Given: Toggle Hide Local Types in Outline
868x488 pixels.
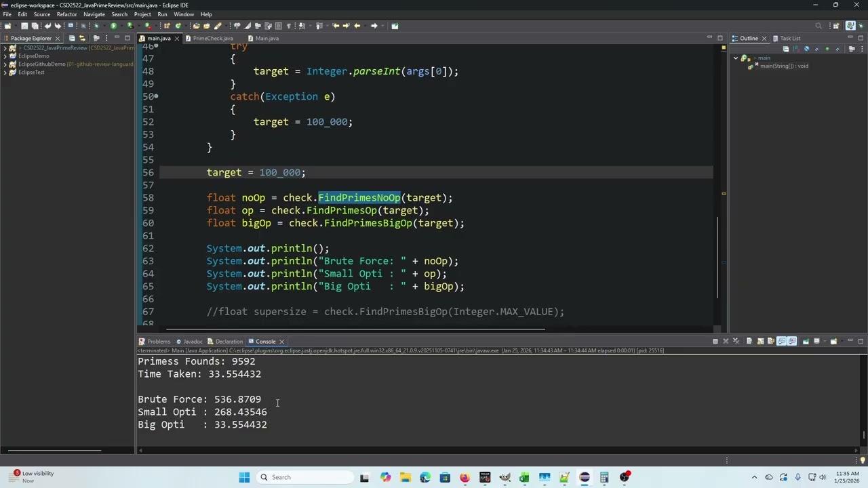Looking at the screenshot, I should [837, 49].
